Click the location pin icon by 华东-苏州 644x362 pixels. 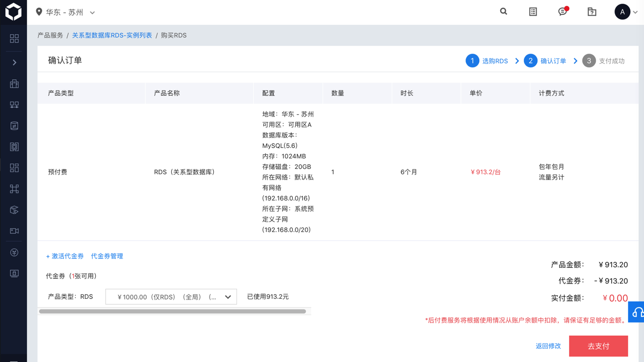tap(39, 12)
